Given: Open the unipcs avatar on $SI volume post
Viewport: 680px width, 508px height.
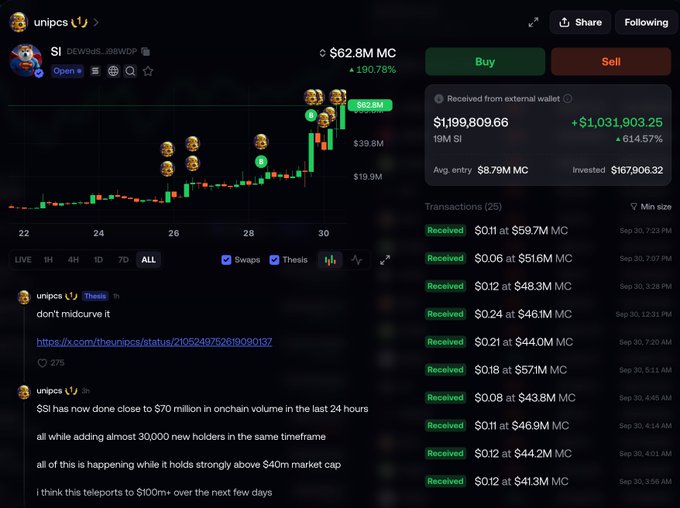Looking at the screenshot, I should click(24, 392).
